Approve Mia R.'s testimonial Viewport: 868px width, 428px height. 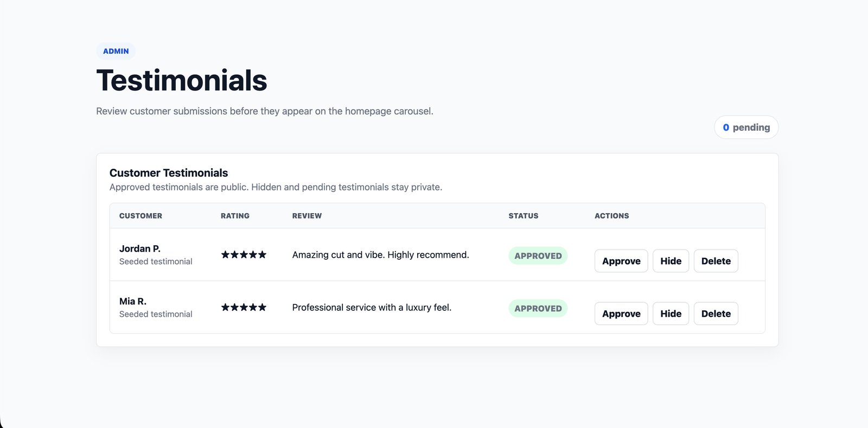point(621,314)
